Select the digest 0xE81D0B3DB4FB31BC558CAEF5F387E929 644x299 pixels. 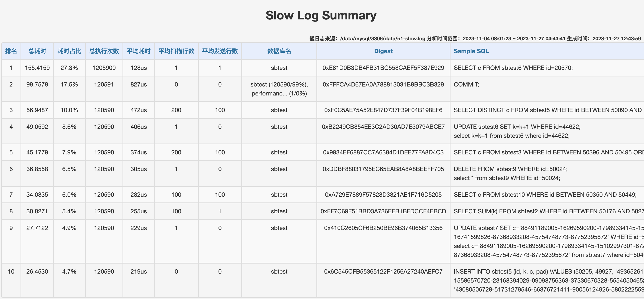pos(383,67)
